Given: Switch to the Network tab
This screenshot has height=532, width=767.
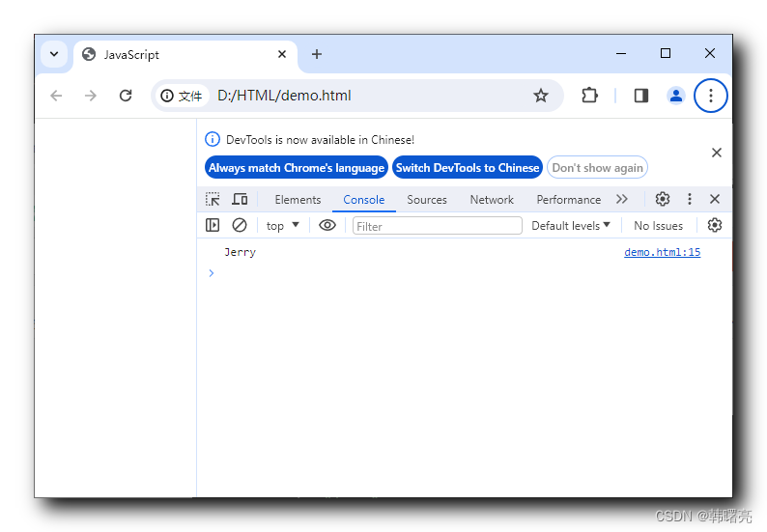Looking at the screenshot, I should pos(492,200).
